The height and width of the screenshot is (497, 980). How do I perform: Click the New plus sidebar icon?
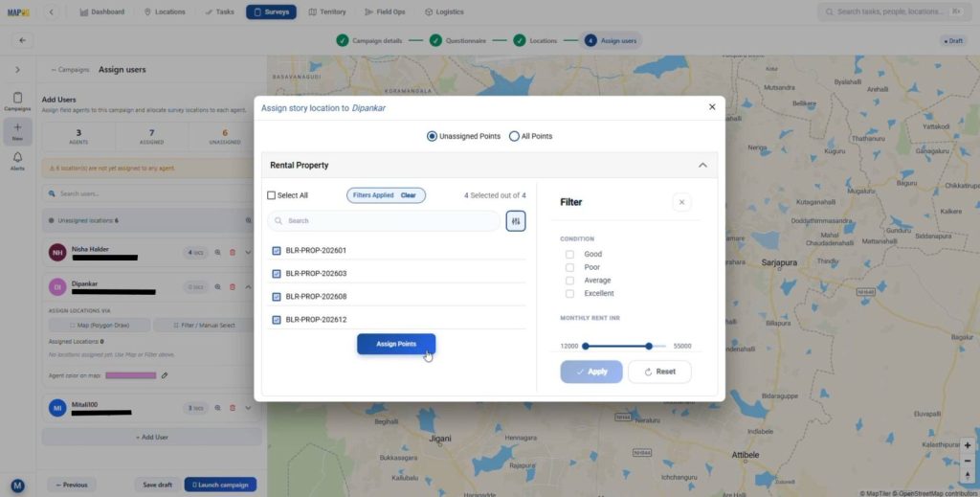pyautogui.click(x=17, y=131)
